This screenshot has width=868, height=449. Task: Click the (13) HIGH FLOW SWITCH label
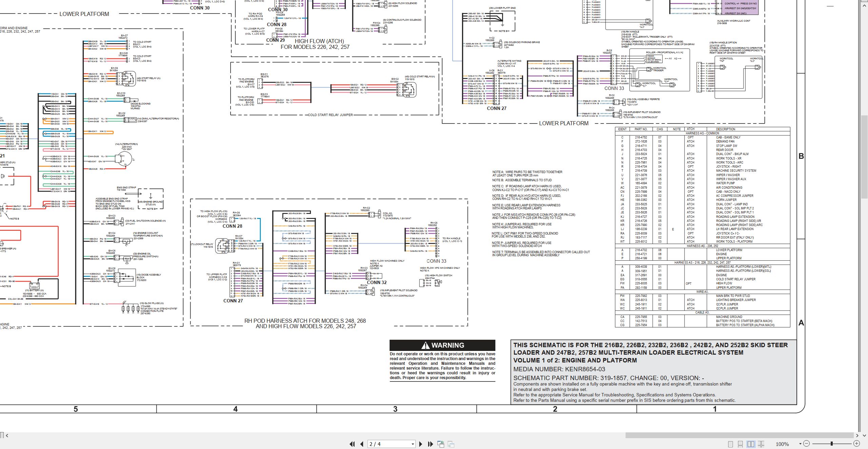pyautogui.click(x=438, y=275)
